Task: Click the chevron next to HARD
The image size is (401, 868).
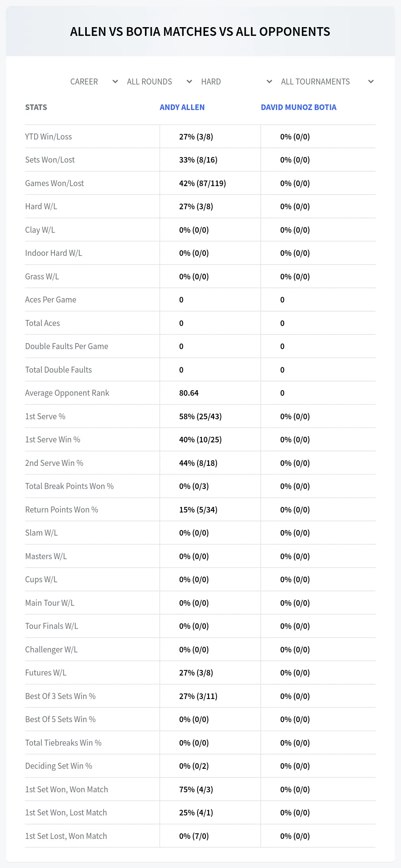Action: click(269, 82)
